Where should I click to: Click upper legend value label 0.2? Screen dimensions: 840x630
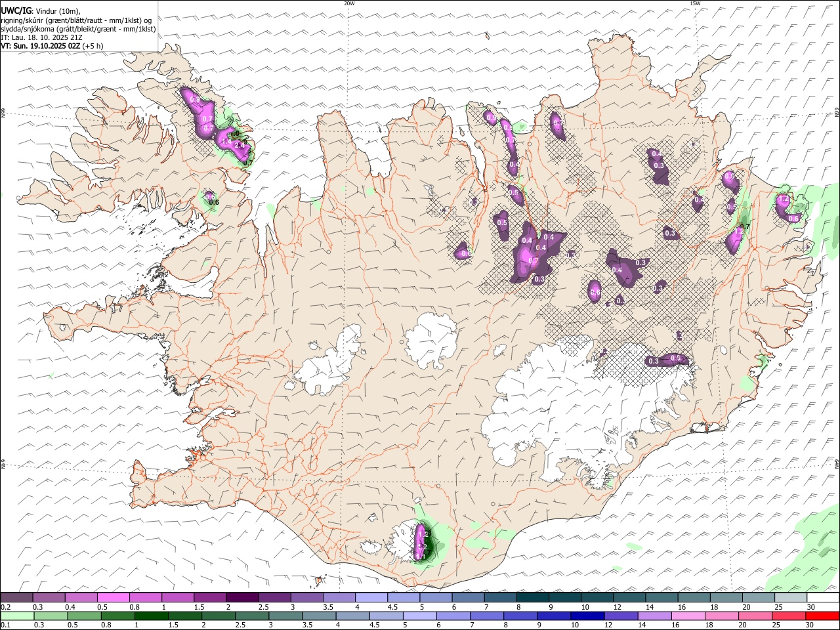pos(5,607)
